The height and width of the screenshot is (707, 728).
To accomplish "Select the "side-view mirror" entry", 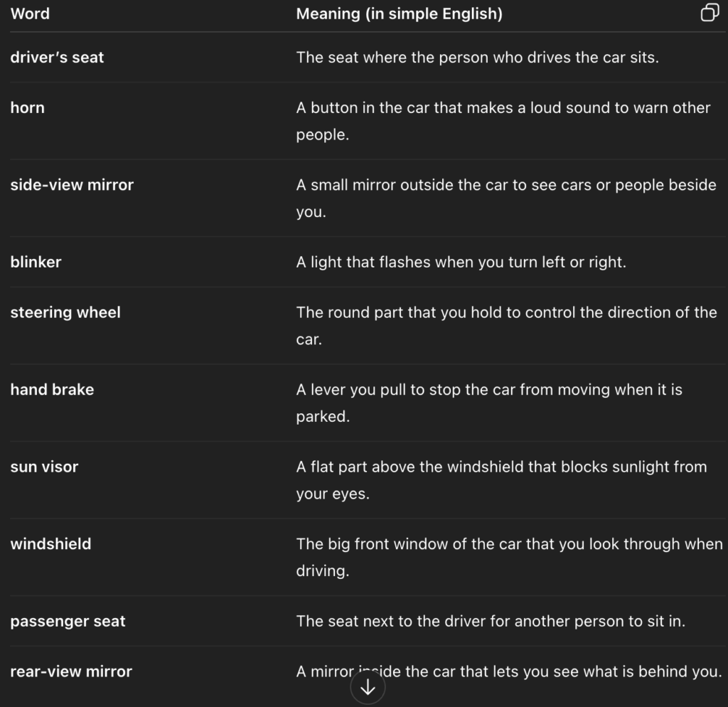I will (x=72, y=185).
